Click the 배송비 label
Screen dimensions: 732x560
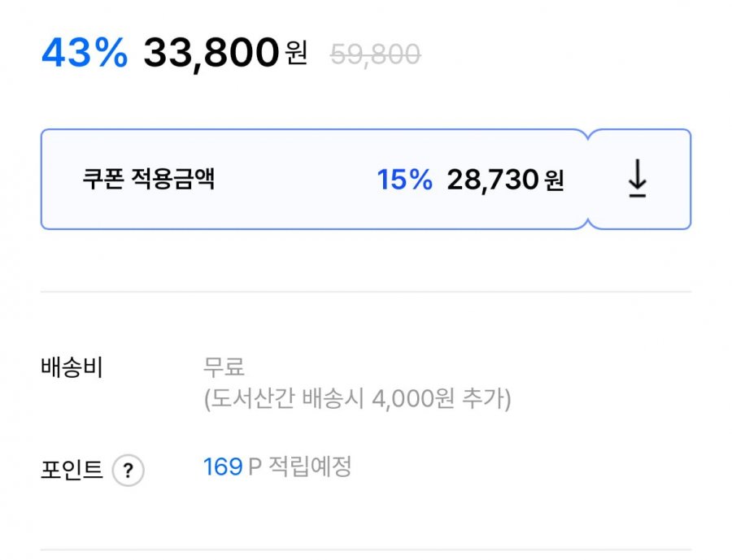72,367
